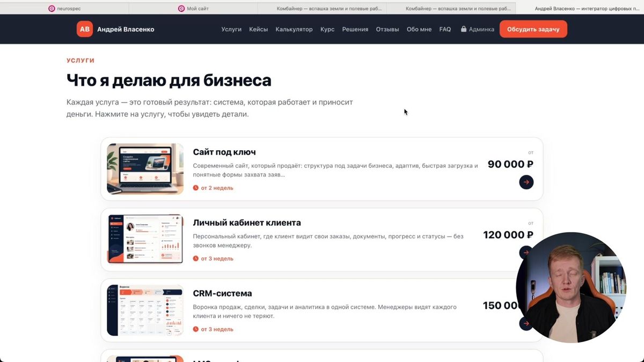The width and height of the screenshot is (644, 362).
Task: Click the Сайт под ключ description text
Action: 335,170
